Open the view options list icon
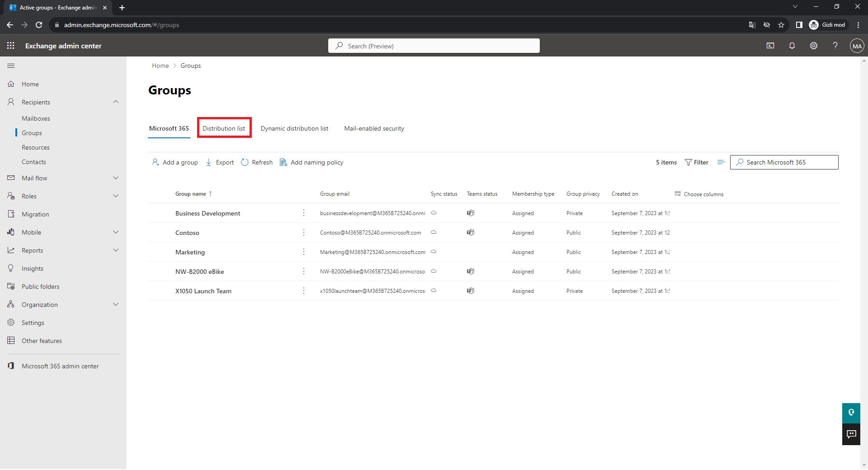This screenshot has height=470, width=868. click(721, 162)
